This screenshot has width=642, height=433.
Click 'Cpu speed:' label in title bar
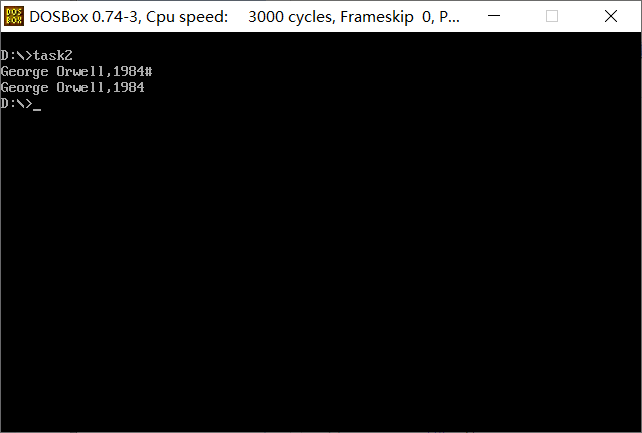click(x=187, y=17)
